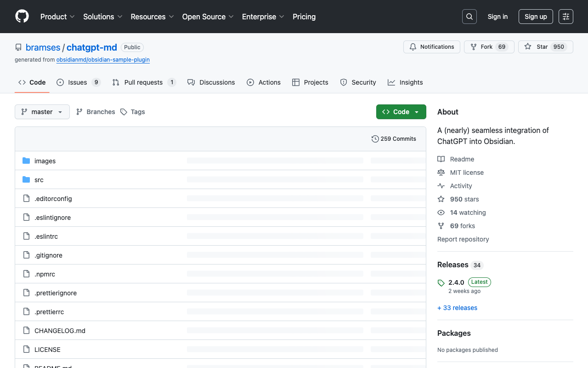The image size is (588, 368).
Task: Switch to the Security tab
Action: tap(358, 82)
